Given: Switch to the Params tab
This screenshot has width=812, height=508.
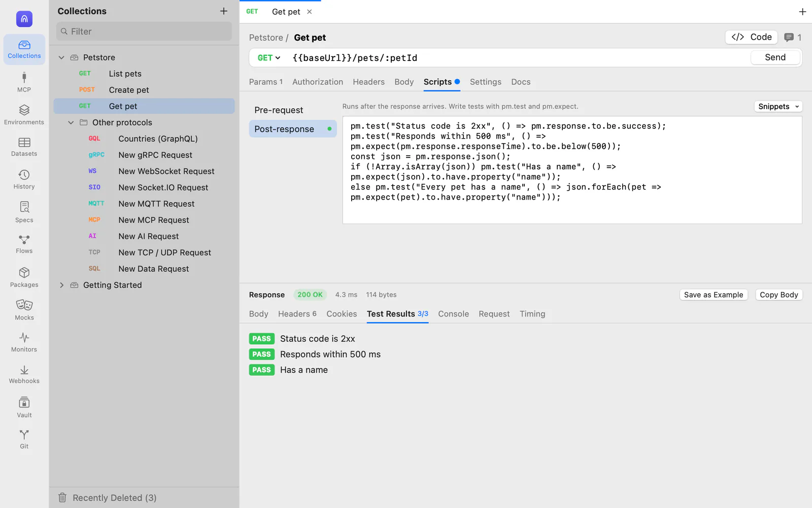Looking at the screenshot, I should coord(266,82).
